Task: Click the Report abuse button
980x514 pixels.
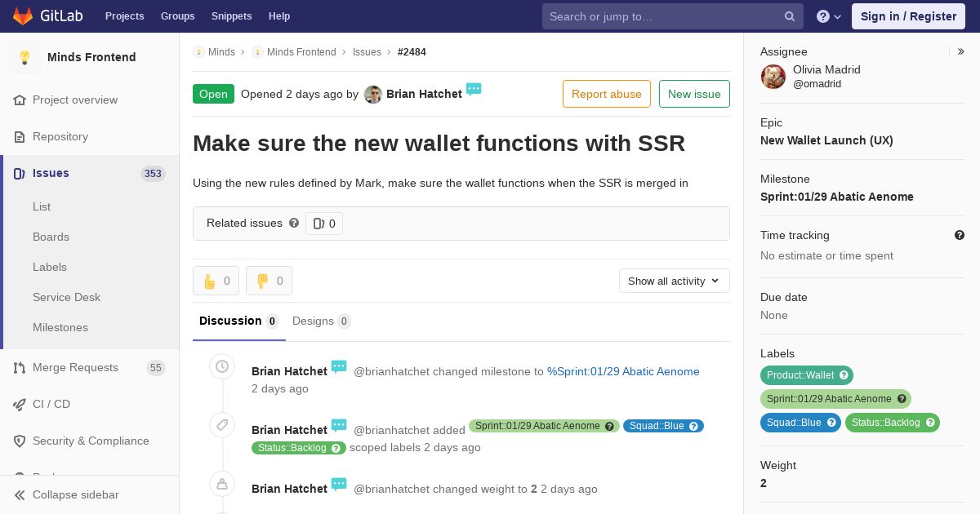Action: 607,94
